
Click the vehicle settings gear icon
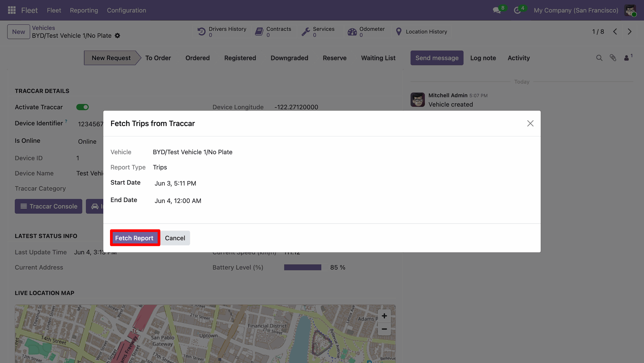pos(117,36)
